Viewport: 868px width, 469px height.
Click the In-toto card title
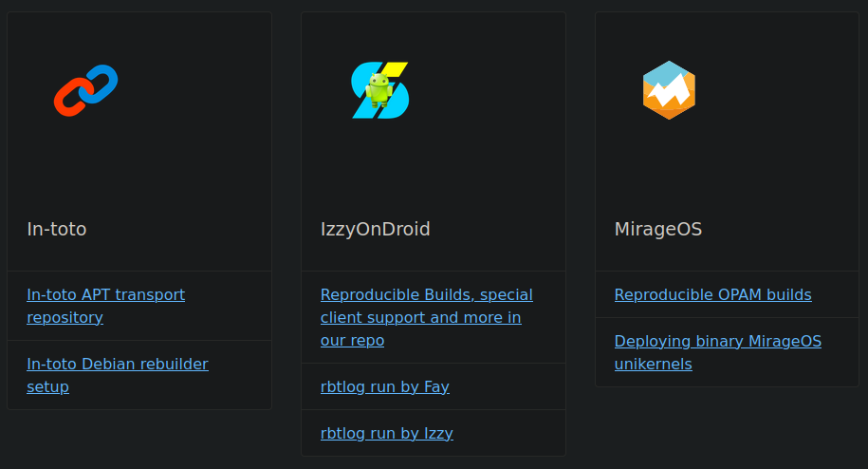tap(57, 229)
